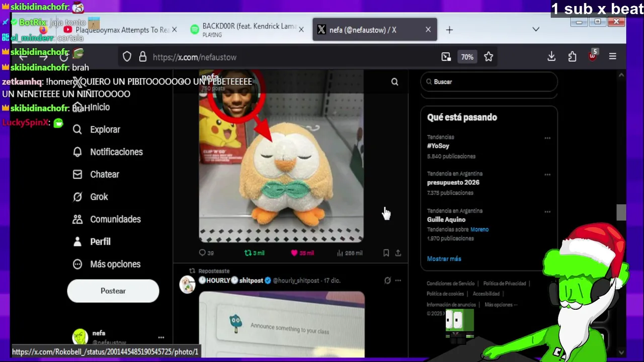
Task: Click picture-in-picture reader icon in URL bar
Action: click(446, 57)
